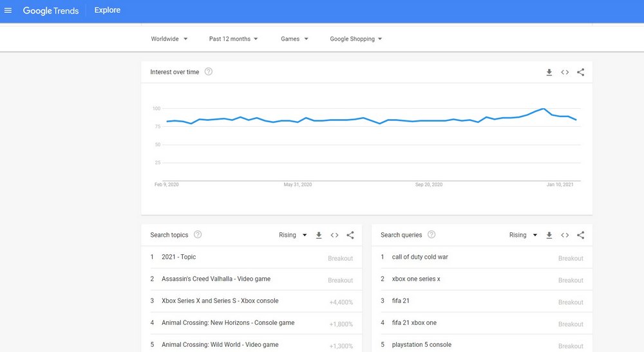Viewport: 644px width, 352px height.
Task: Select Animal Crossing: New Horizons topic
Action: click(x=251, y=323)
